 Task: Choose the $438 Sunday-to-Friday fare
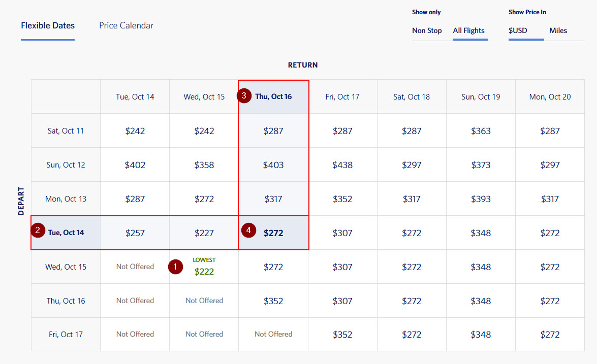click(342, 165)
